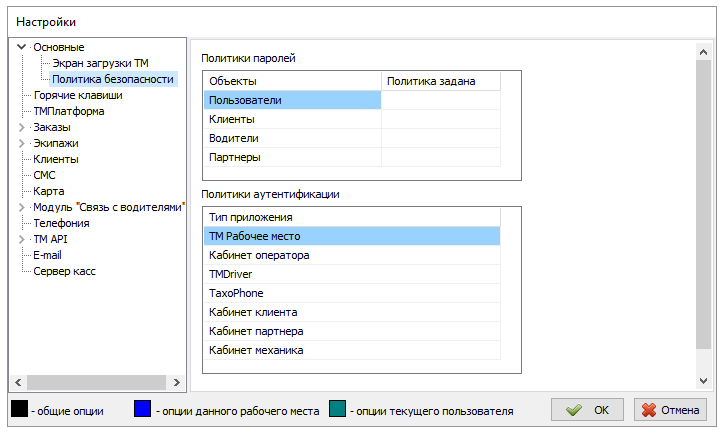Expand the Экипажи tree node
Viewport: 723px width, 434px height.
click(22, 143)
